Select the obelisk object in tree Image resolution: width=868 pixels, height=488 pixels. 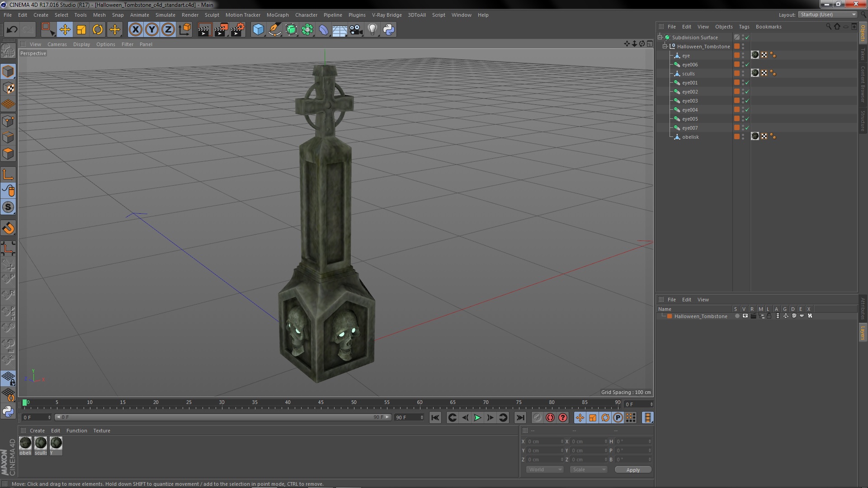click(690, 137)
